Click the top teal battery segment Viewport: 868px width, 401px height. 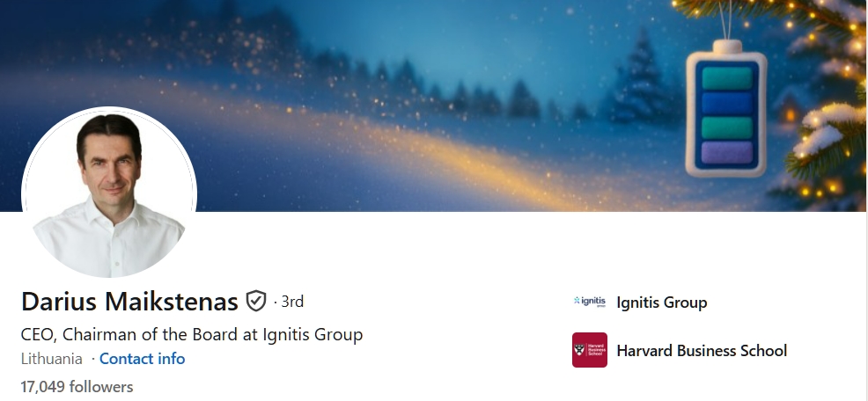coord(727,78)
